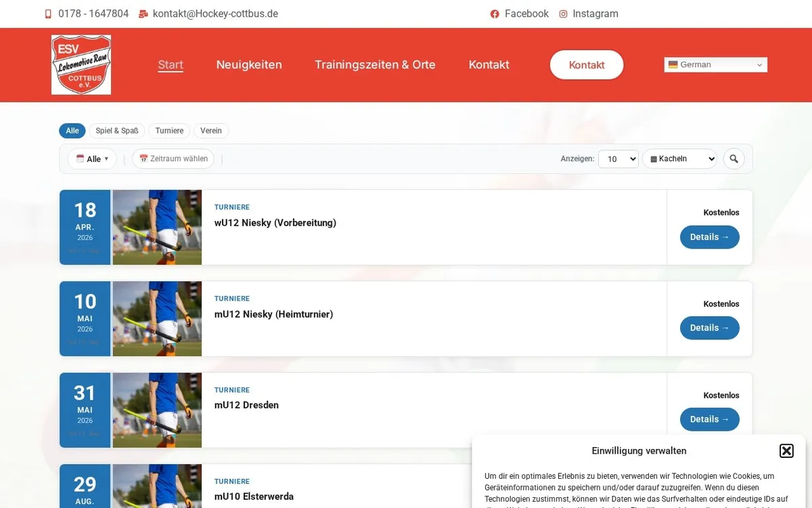Open event title mU12 Niesky (Heimturnier)
Screen dimensions: 812x508
[274, 314]
